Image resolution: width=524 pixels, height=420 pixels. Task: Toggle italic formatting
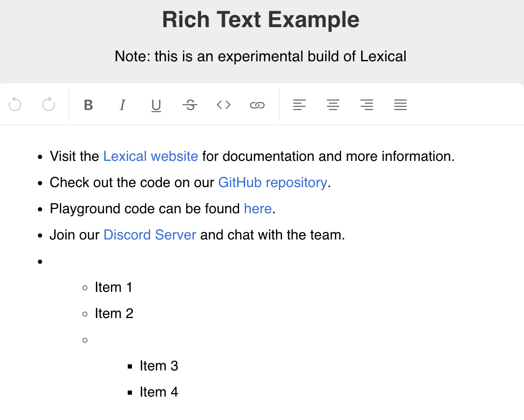(x=122, y=105)
